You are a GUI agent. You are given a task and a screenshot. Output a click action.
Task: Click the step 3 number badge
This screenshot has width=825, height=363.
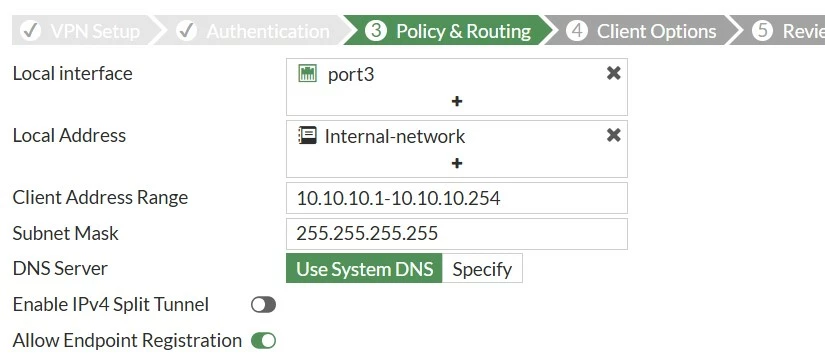(x=376, y=31)
